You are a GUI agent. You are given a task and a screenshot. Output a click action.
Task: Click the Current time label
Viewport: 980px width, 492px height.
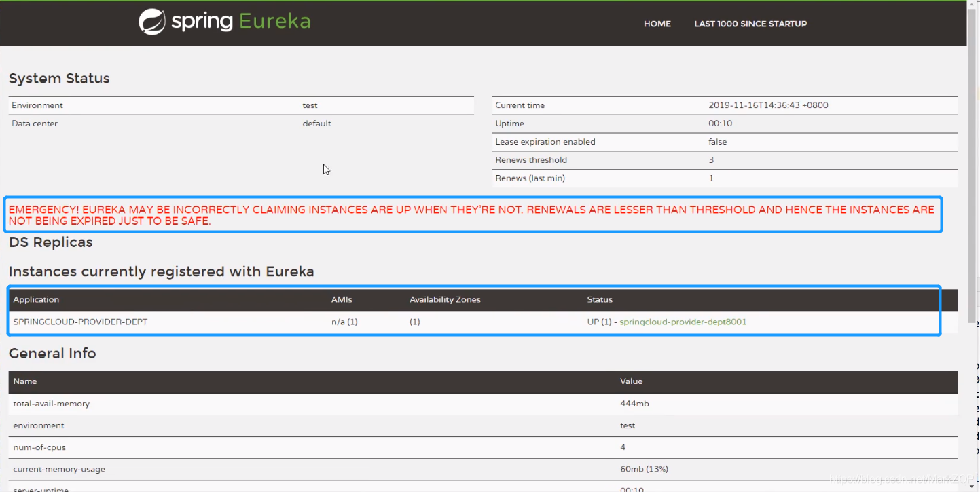520,105
